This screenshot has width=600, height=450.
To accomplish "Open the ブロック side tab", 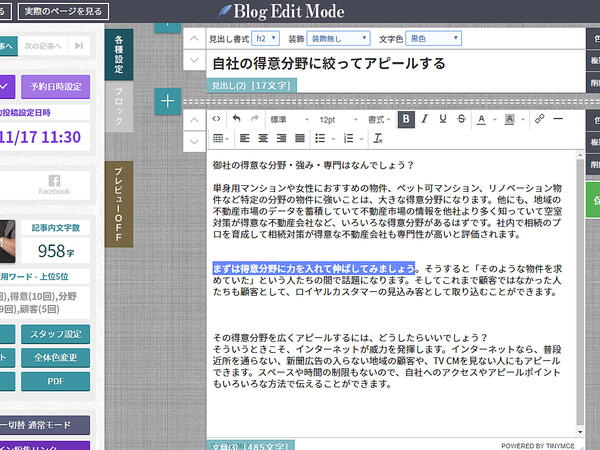I will coord(119,106).
